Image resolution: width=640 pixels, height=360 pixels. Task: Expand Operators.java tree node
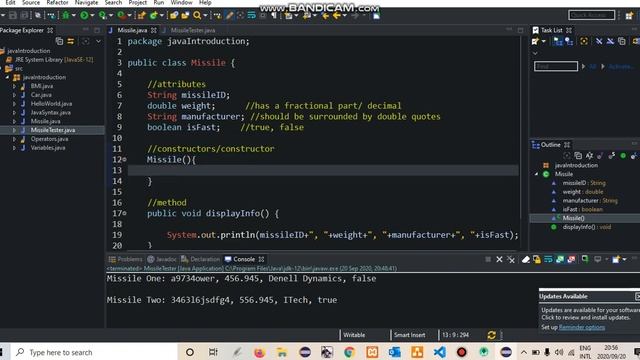point(14,139)
